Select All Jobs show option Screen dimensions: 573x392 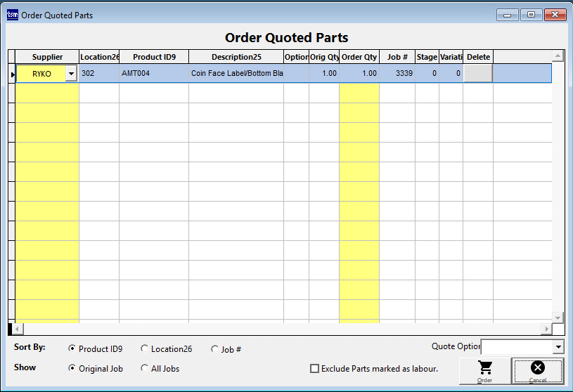click(145, 368)
